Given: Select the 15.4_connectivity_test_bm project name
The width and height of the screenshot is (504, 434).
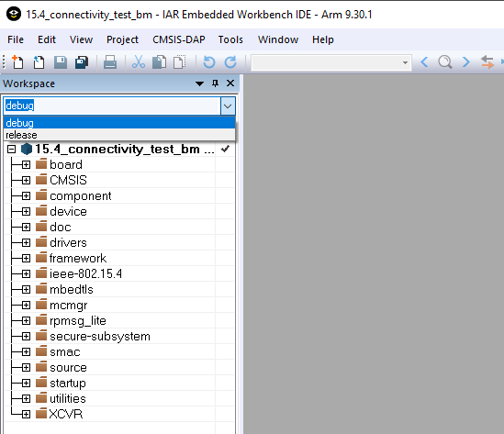Looking at the screenshot, I should pos(124,149).
